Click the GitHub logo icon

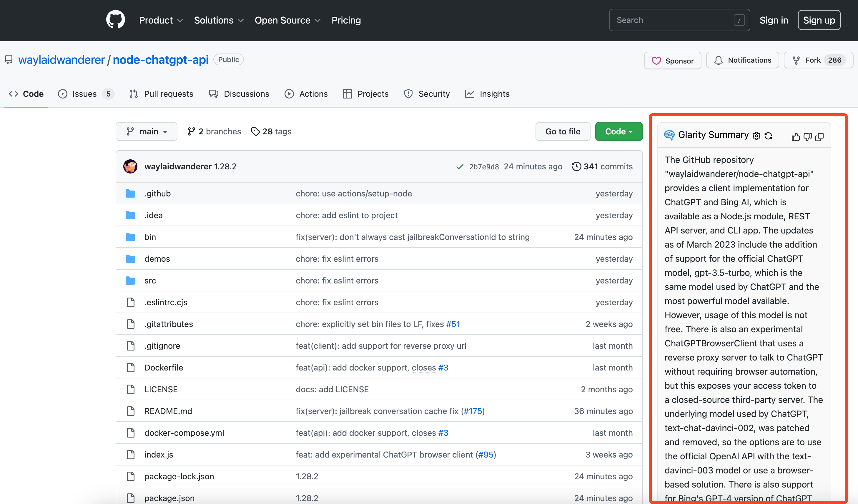[x=115, y=19]
